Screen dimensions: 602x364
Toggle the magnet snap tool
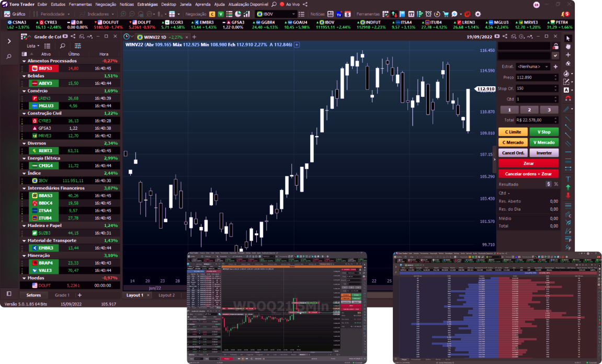pyautogui.click(x=568, y=98)
